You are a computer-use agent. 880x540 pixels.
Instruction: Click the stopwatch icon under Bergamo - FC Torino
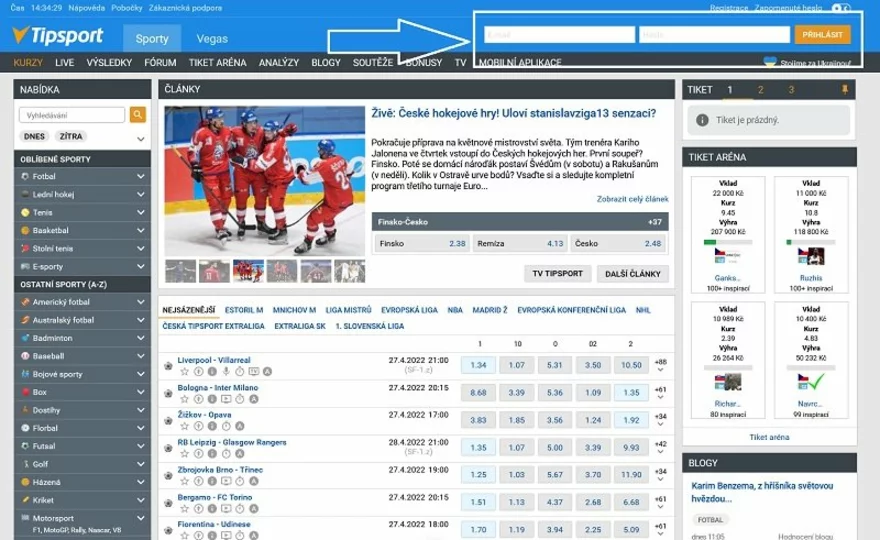(240, 509)
